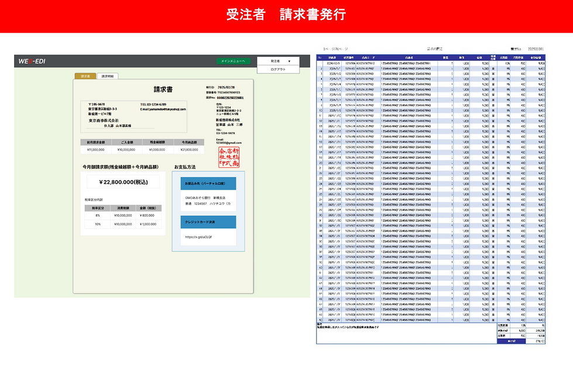Click the blue header row of the detail sheet

431,58
